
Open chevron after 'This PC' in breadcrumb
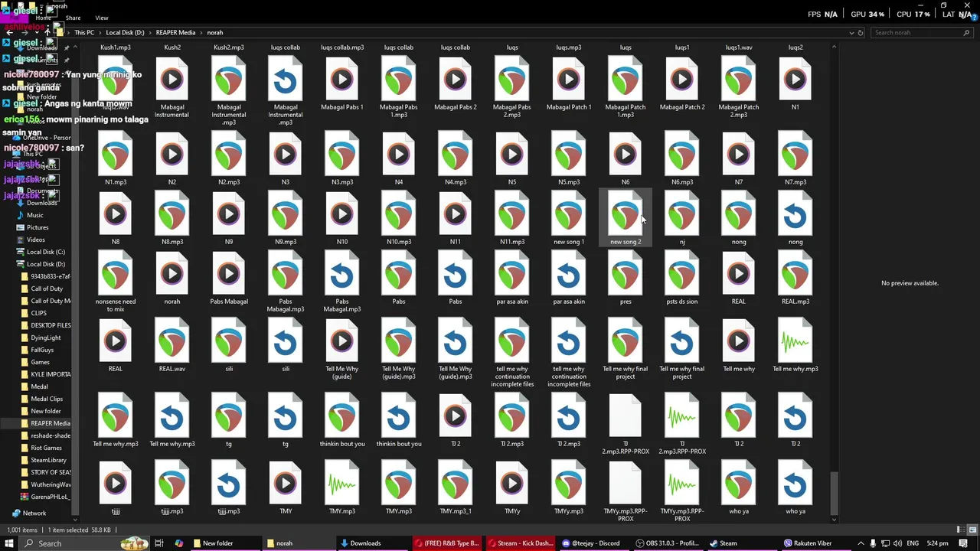pos(100,33)
